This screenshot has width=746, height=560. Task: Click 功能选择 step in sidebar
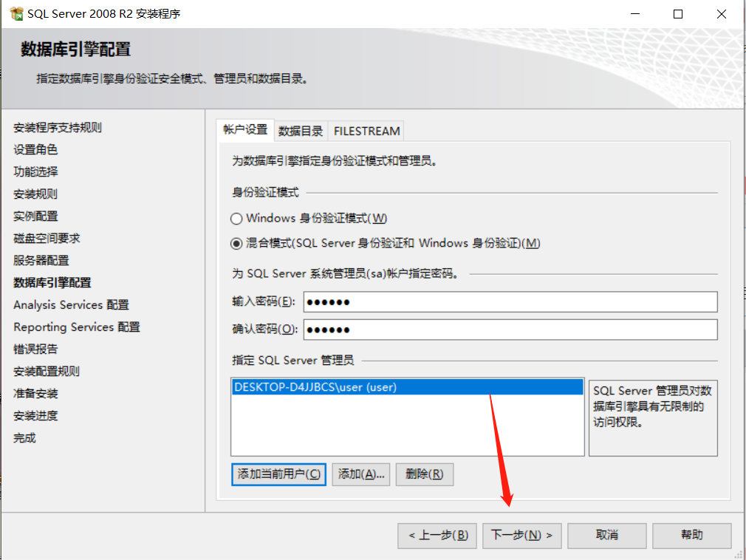click(35, 171)
